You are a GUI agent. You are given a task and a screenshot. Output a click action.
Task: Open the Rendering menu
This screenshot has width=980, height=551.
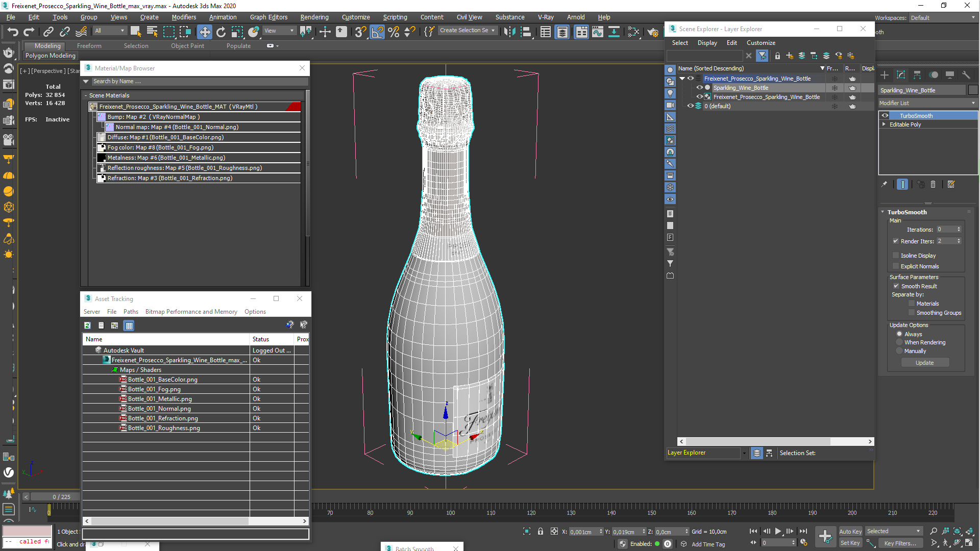[314, 17]
